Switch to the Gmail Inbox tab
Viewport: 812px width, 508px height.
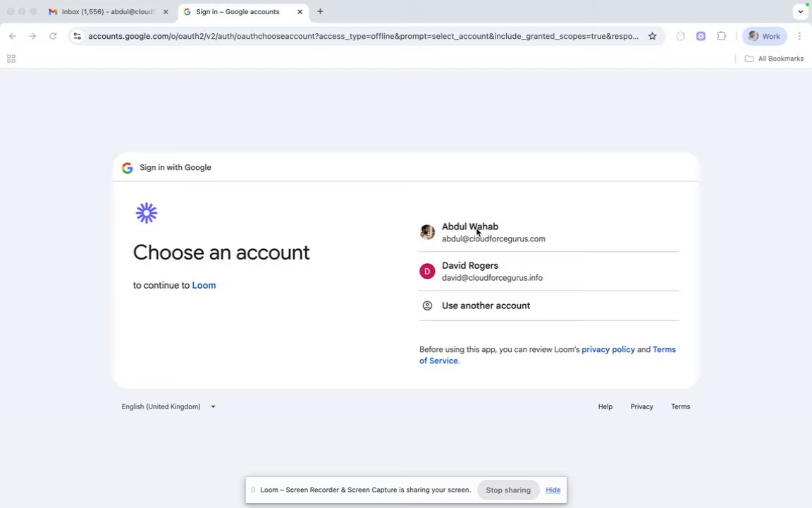tap(106, 11)
